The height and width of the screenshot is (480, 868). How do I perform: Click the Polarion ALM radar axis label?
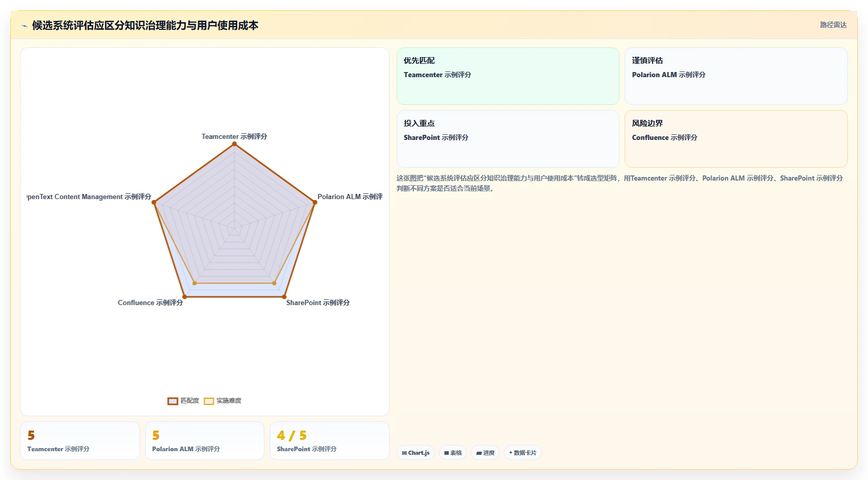[350, 197]
